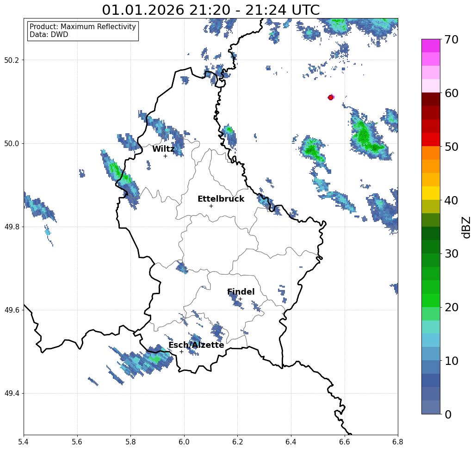
Task: Click the longitude label 6.0
Action: point(184,442)
